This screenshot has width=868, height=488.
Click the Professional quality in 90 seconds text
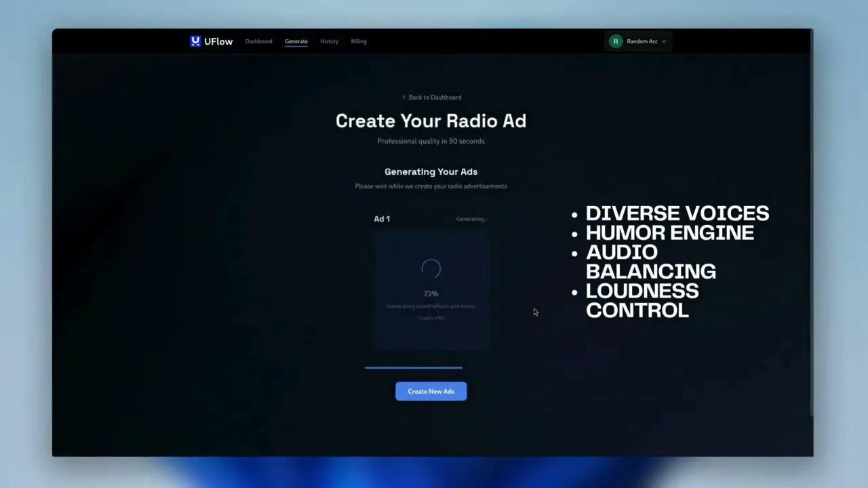(431, 141)
